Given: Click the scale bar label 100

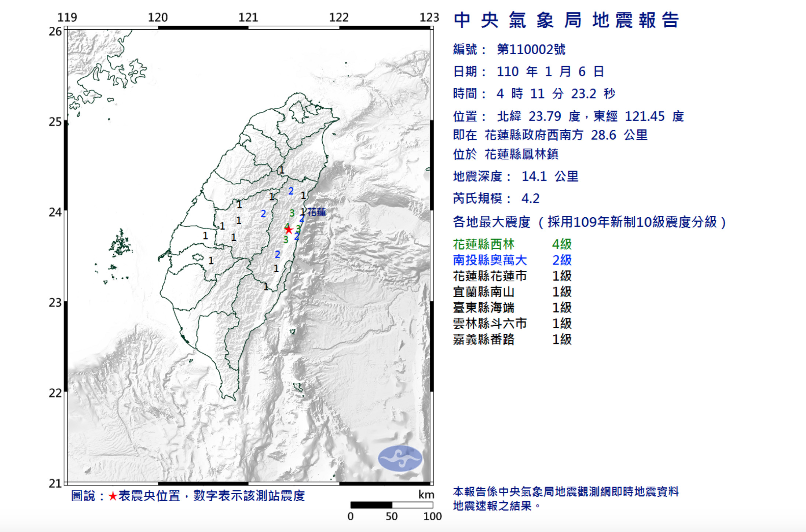Looking at the screenshot, I should [432, 517].
